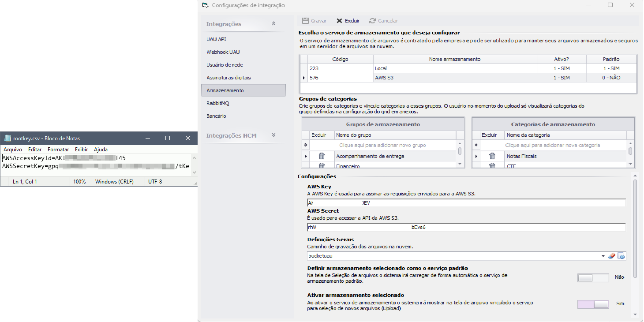
Task: Open the bucketuau path dropdown
Action: click(603, 256)
